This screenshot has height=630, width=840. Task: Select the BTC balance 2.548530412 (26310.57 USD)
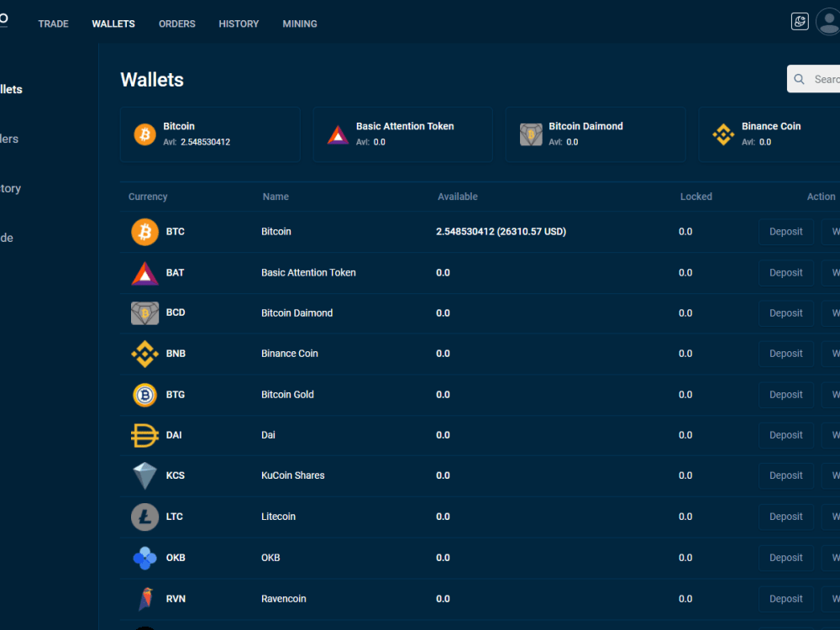[501, 232]
